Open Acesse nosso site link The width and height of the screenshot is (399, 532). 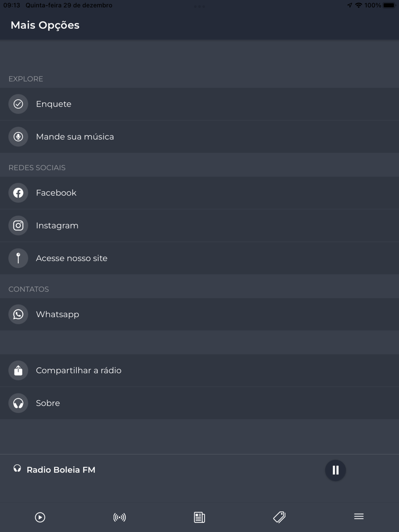(x=199, y=258)
